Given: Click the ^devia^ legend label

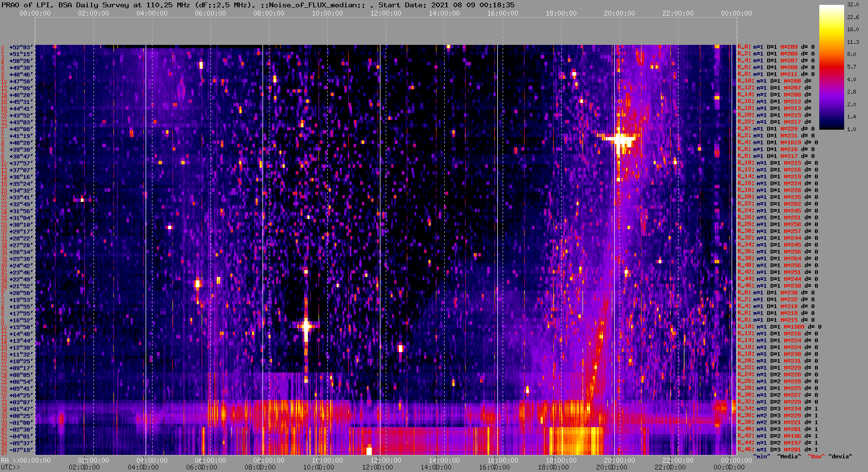Looking at the screenshot, I should coord(840,456).
